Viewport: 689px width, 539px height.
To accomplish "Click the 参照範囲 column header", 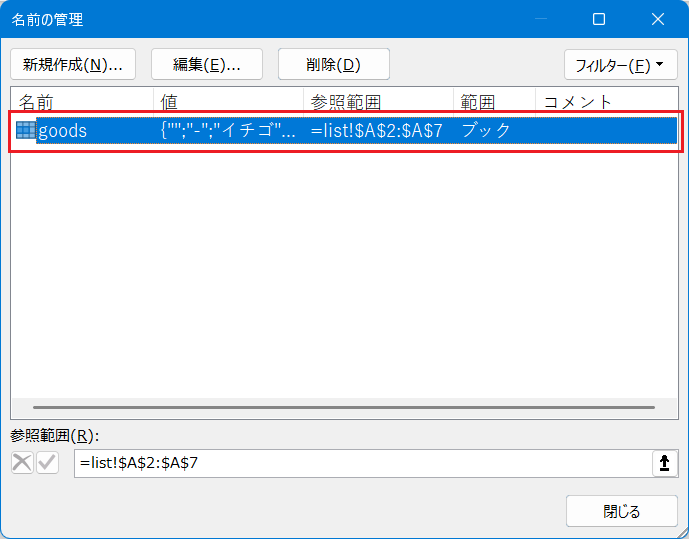I will 377,102.
